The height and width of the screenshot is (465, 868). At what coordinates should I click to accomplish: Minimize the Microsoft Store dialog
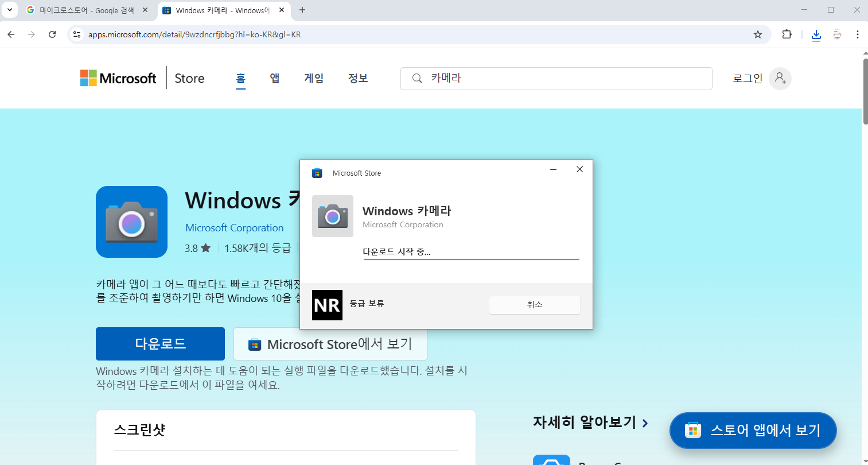click(553, 169)
